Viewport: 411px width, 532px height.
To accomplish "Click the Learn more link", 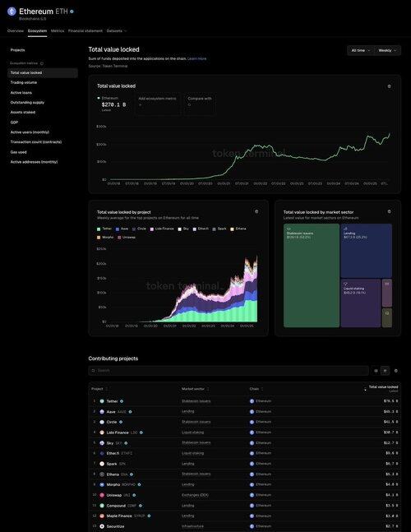I will click(x=196, y=58).
